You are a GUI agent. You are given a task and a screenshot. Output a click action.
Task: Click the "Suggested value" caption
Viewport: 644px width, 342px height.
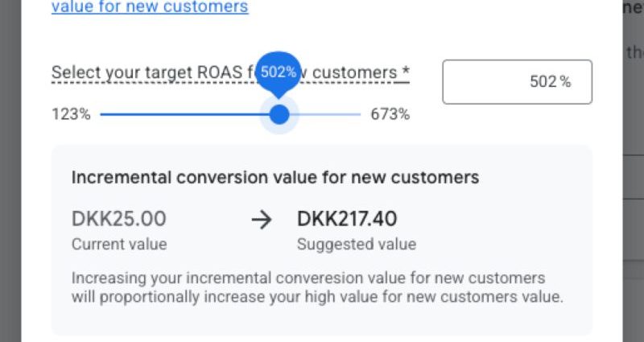coord(357,244)
